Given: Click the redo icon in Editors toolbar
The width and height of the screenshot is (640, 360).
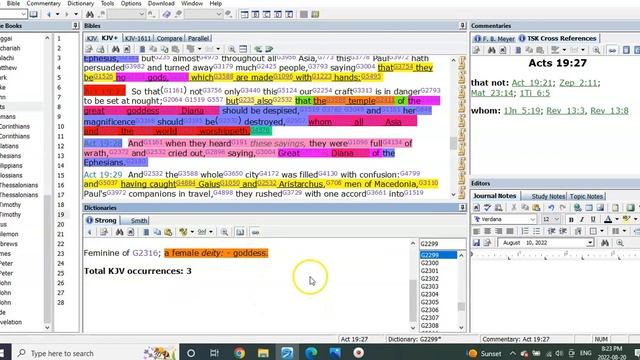Looking at the screenshot, I should coord(562,208).
